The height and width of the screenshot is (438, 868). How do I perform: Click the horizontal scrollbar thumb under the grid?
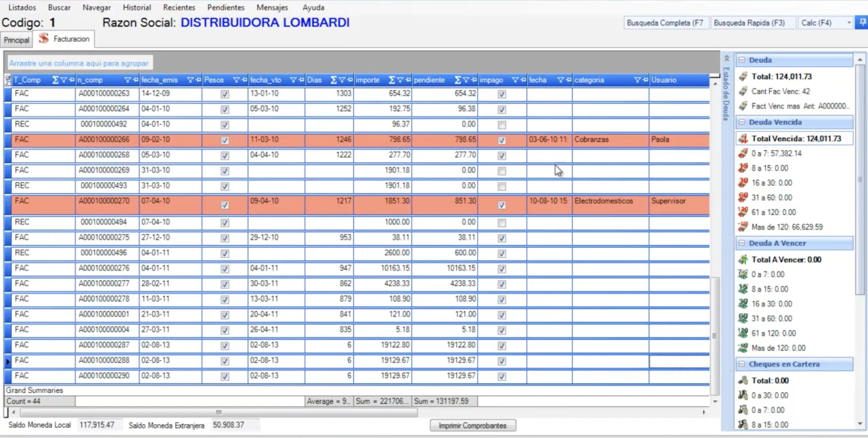point(219,413)
